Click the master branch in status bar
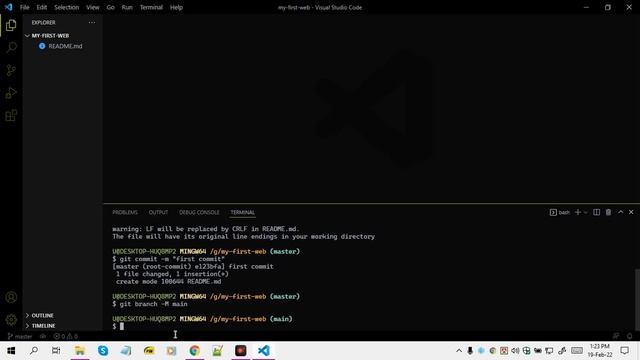640x360 pixels. point(20,336)
